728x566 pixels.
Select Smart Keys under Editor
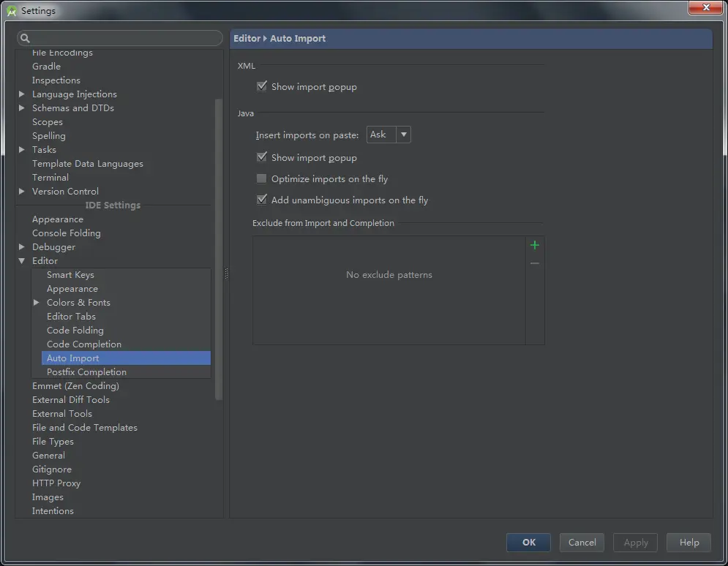pyautogui.click(x=70, y=275)
